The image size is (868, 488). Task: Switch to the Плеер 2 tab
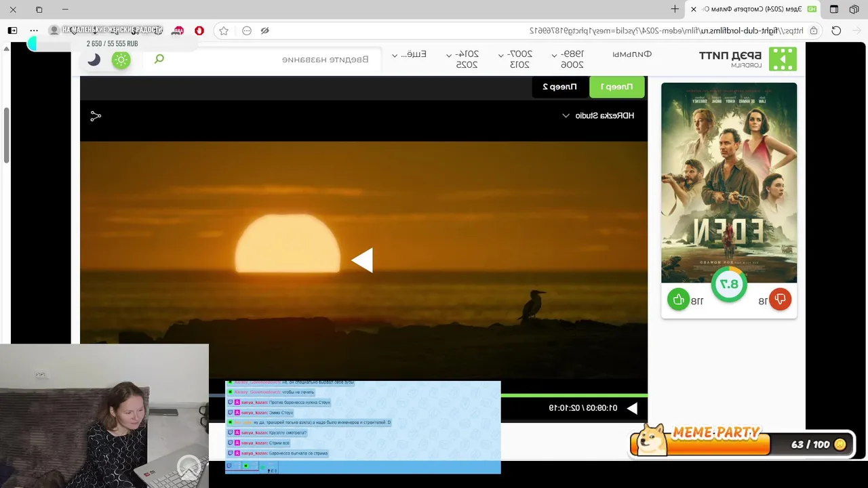[x=559, y=87]
